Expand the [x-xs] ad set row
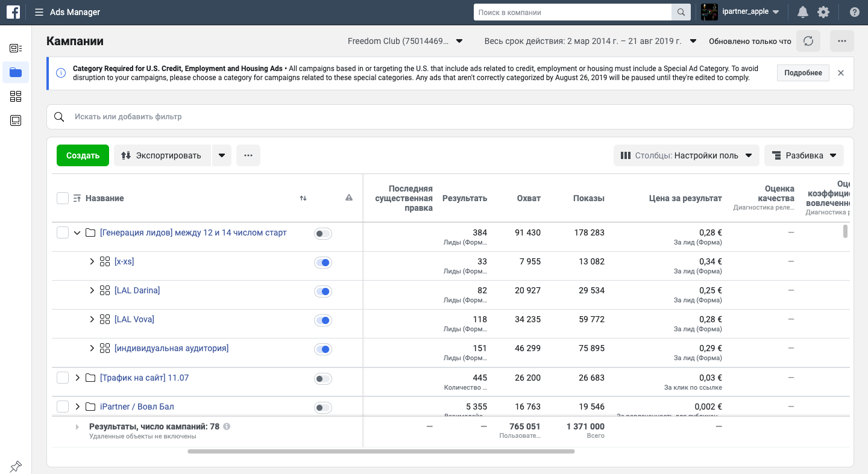 pyautogui.click(x=92, y=261)
